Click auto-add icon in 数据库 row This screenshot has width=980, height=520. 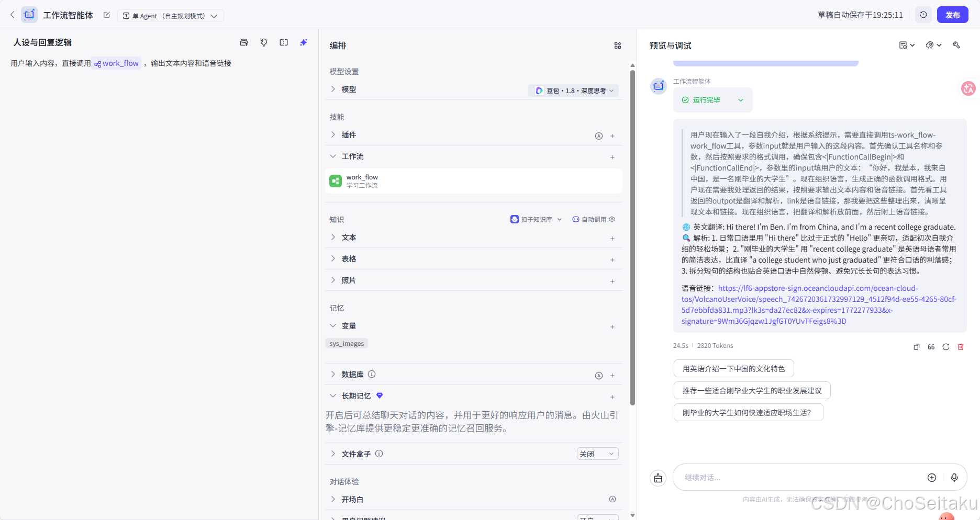[599, 376]
